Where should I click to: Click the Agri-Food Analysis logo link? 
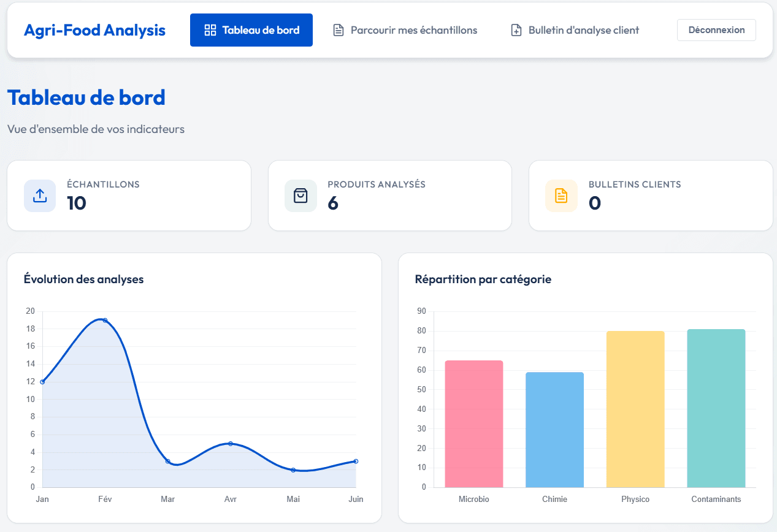(x=94, y=29)
